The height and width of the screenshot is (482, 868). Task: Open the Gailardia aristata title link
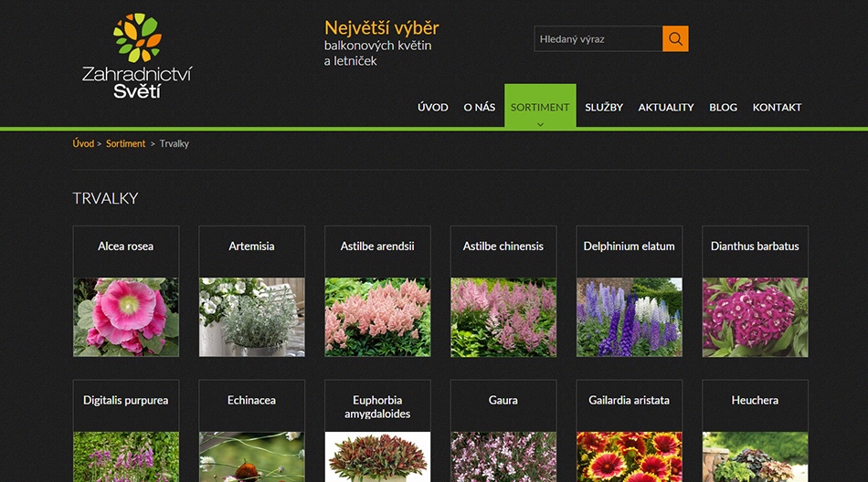coord(629,400)
